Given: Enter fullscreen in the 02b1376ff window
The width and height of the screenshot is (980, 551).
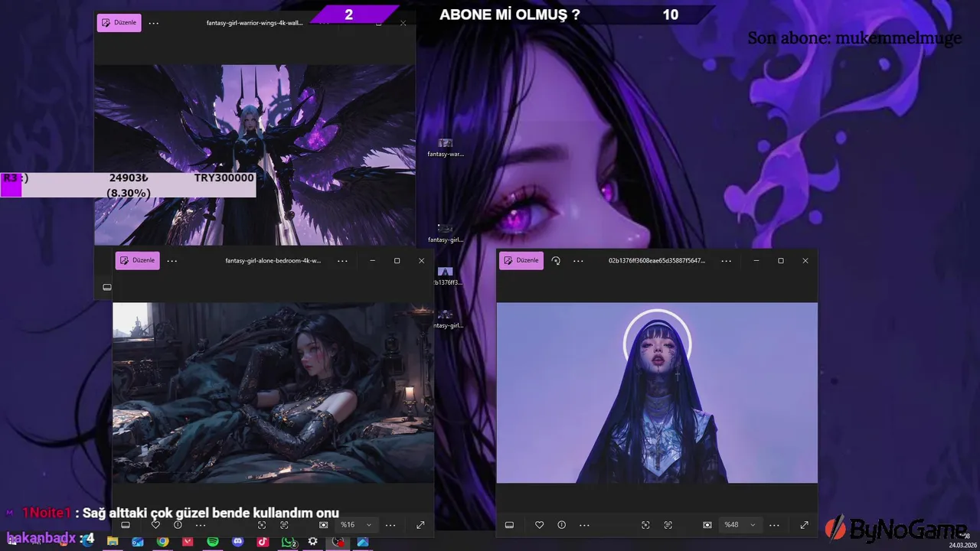Looking at the screenshot, I should click(x=804, y=525).
